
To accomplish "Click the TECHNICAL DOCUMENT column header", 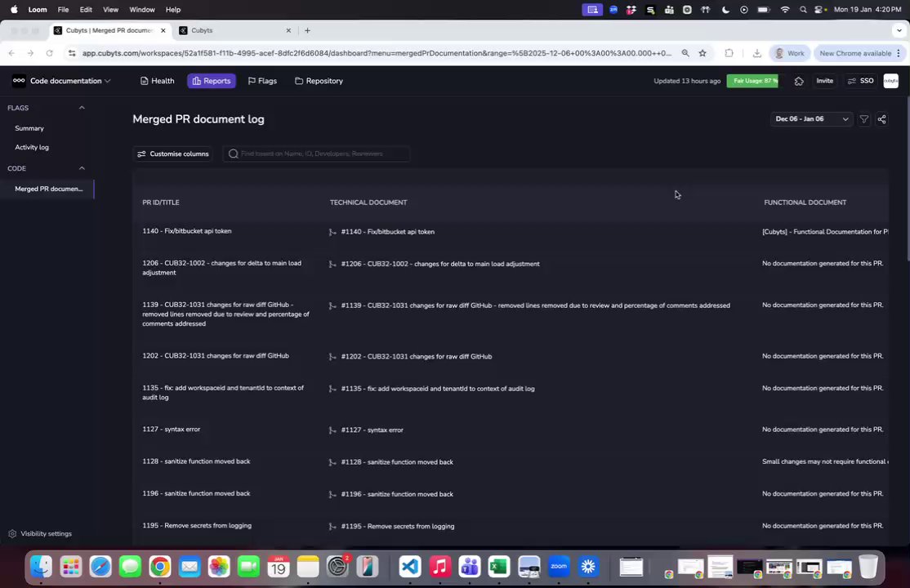I will tap(368, 203).
